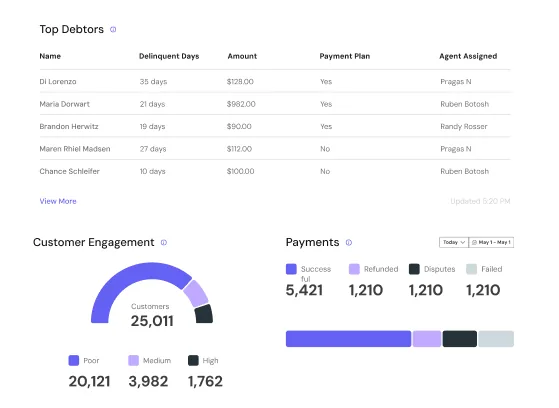
Task: Click the gray Failed segment of payments bar
Action: pyautogui.click(x=496, y=339)
